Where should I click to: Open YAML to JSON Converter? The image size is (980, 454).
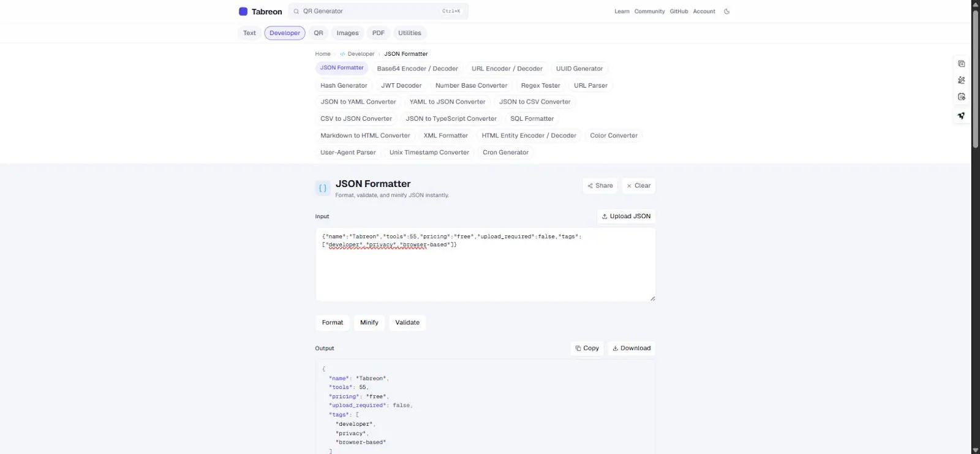(447, 102)
